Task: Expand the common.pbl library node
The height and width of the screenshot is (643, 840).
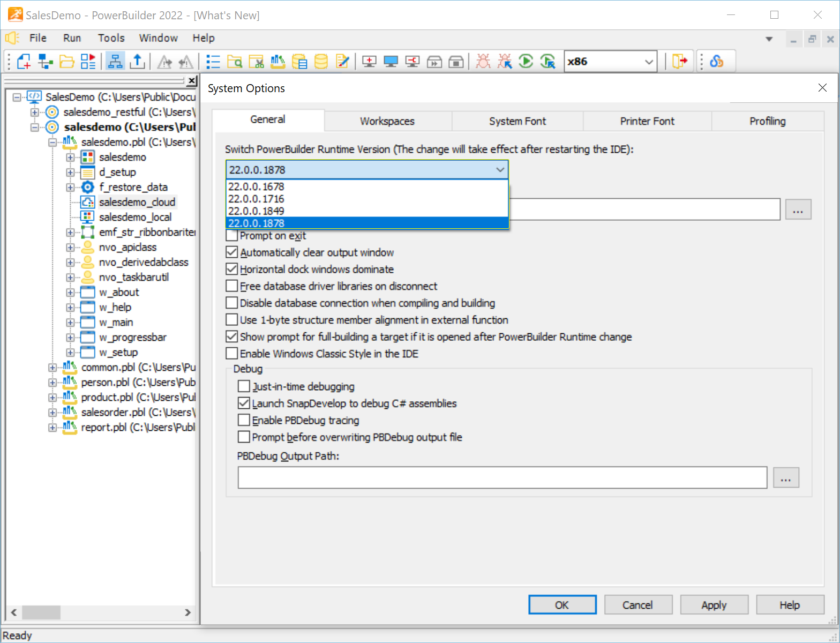Action: coord(52,368)
